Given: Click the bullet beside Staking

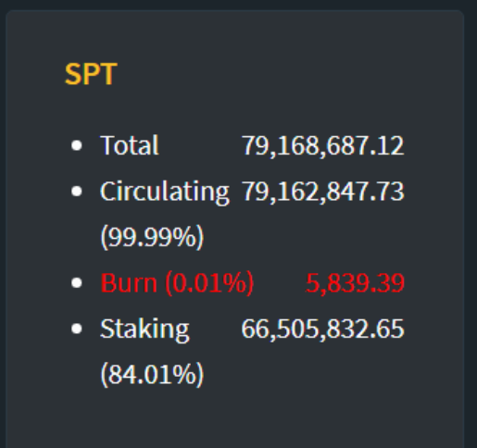Looking at the screenshot, I should point(77,329).
